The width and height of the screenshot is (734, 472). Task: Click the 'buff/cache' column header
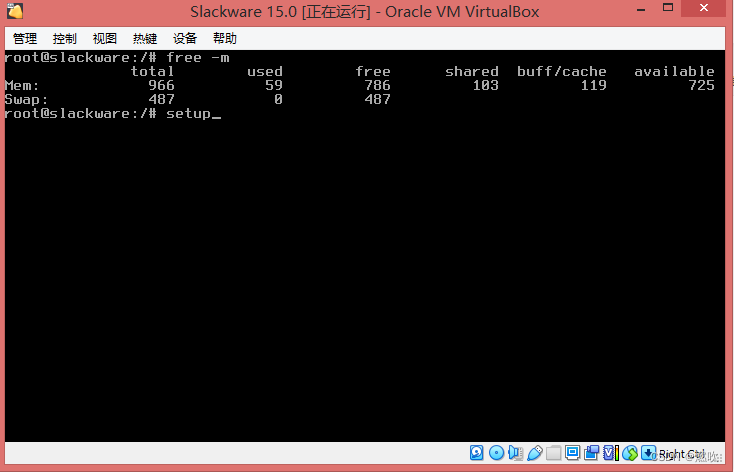562,71
